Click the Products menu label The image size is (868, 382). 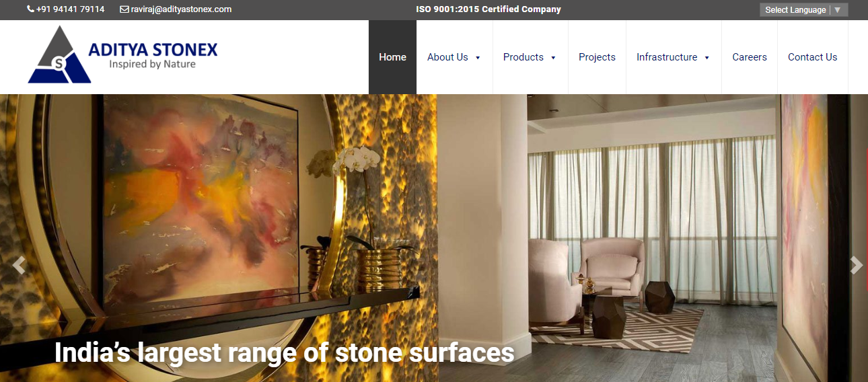(x=523, y=57)
